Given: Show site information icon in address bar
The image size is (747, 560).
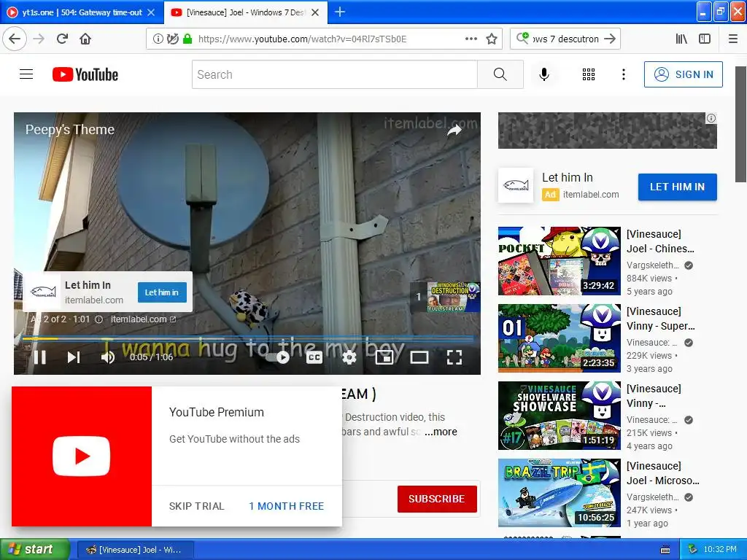Looking at the screenshot, I should tap(158, 39).
